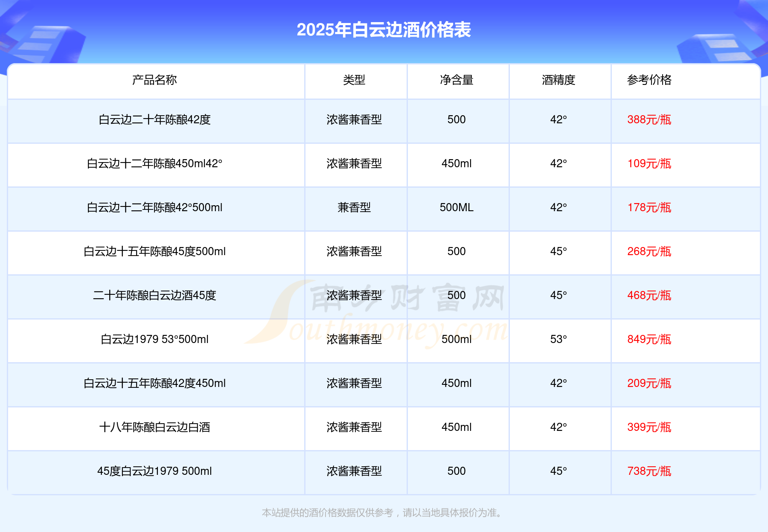Click 浓酱兼香型 in the 109元/瓶 row
The height and width of the screenshot is (532, 768).
click(x=354, y=163)
